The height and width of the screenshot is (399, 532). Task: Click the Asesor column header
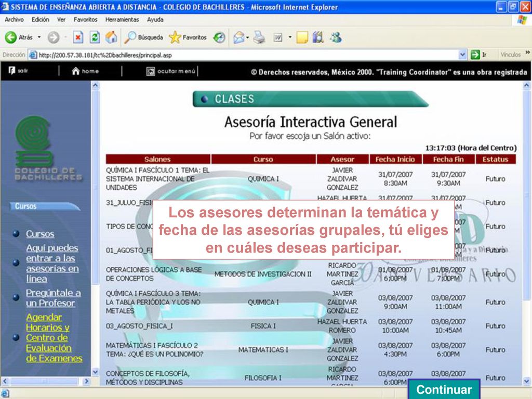(x=342, y=159)
